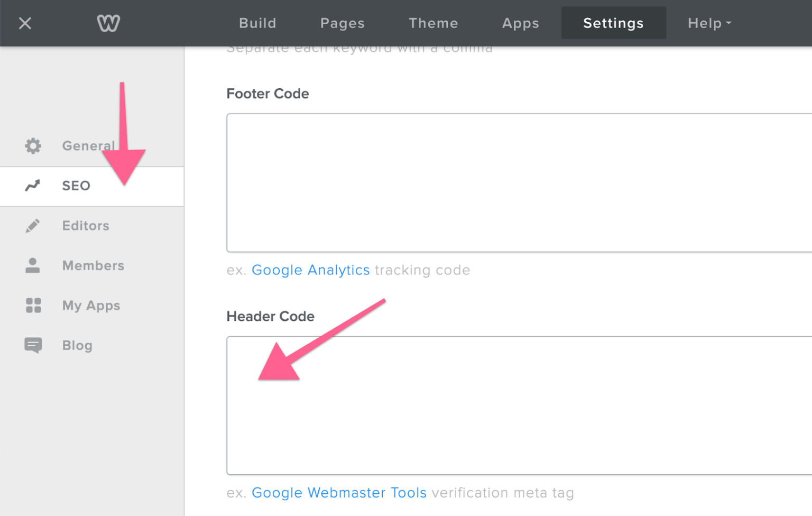Open the Google Analytics link
812x516 pixels.
click(311, 270)
